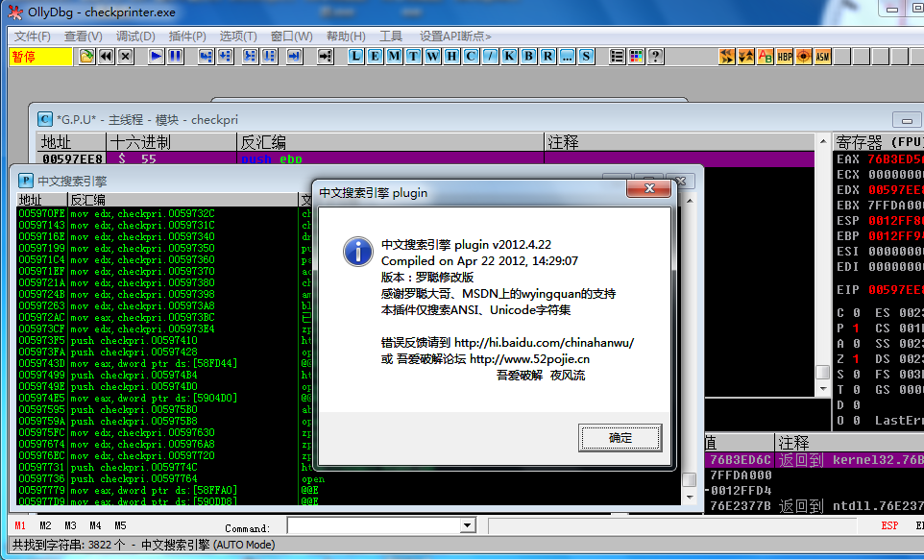This screenshot has width=924, height=560.
Task: Open the 调试(D) menu
Action: click(135, 36)
